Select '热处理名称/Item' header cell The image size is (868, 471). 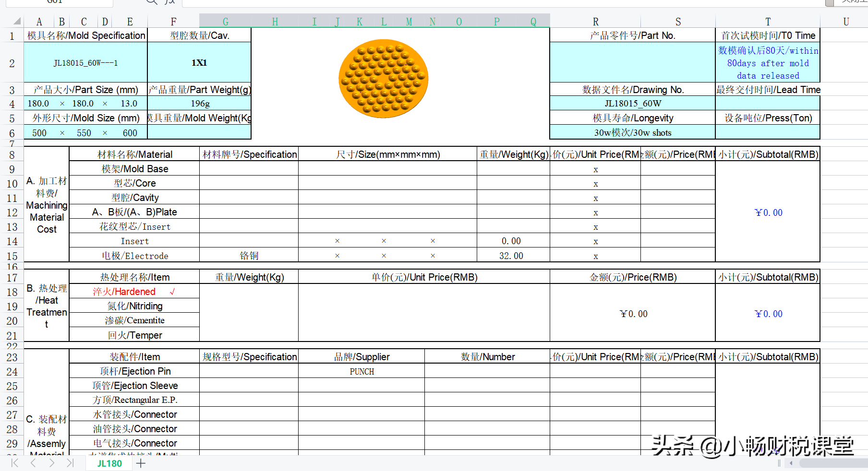134,277
